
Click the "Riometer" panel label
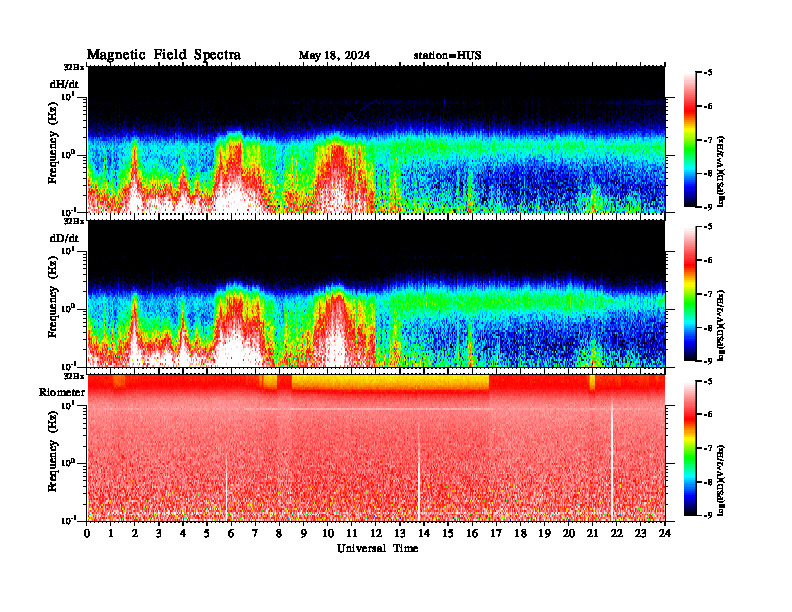point(62,392)
